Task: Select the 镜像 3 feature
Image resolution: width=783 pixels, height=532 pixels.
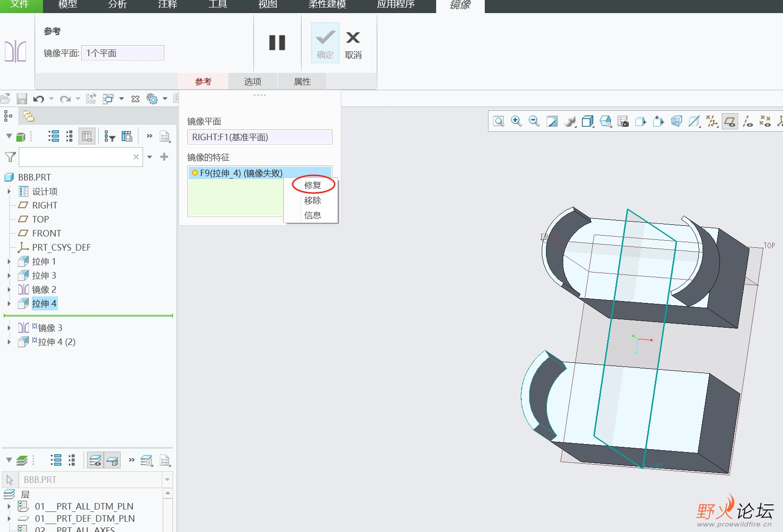Action: pos(50,328)
